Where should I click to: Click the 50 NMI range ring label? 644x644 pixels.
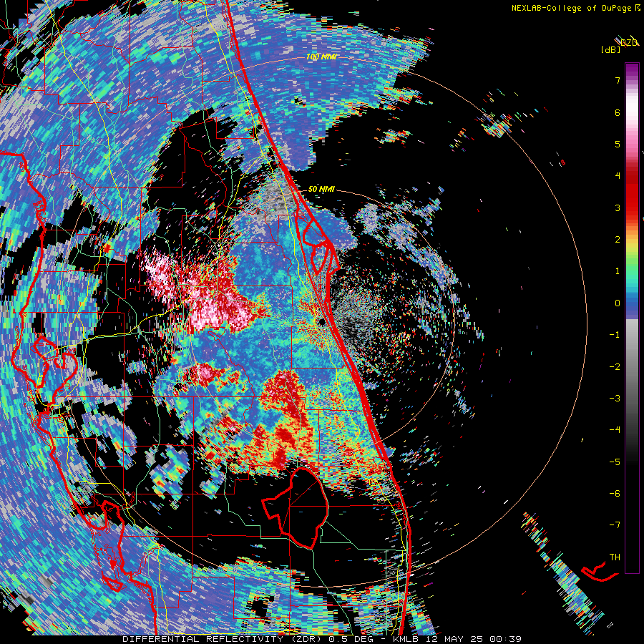pos(321,190)
